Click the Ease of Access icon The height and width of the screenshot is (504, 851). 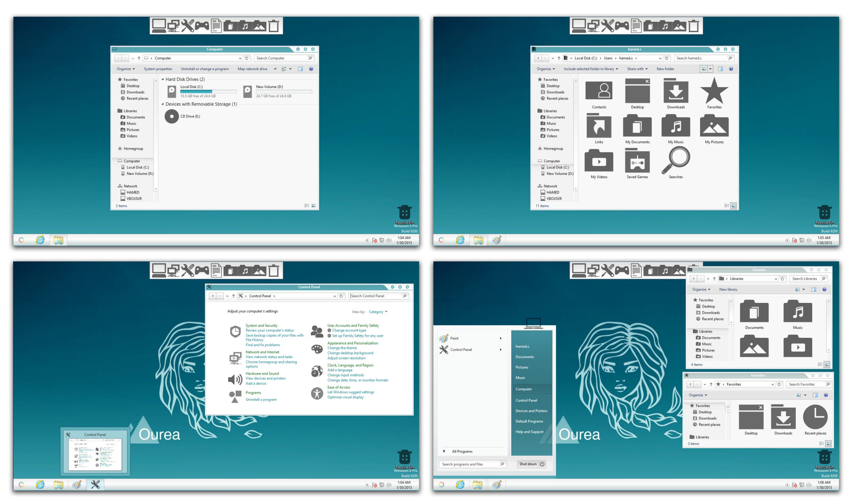(x=317, y=393)
